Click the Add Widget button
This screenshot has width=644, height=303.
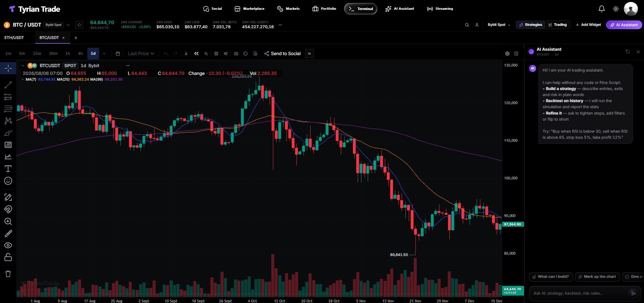588,25
